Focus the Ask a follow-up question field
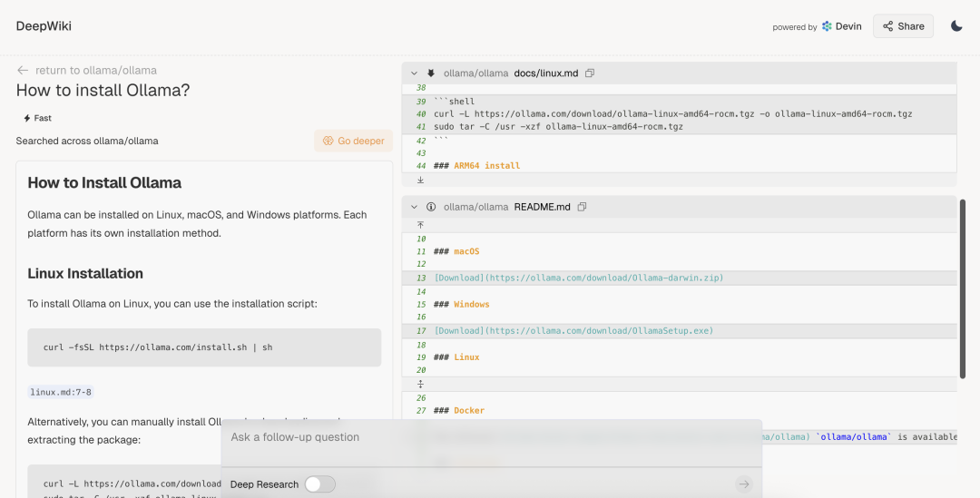Viewport: 980px width, 498px height. coord(491,437)
